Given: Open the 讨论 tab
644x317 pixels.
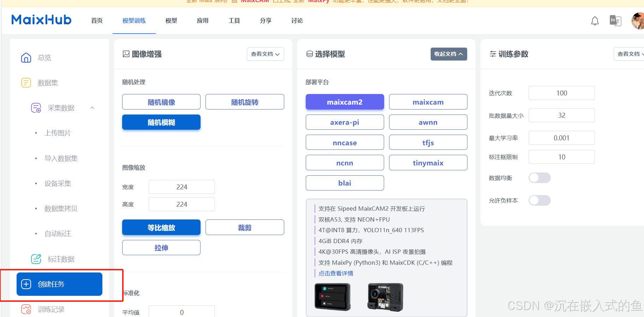Looking at the screenshot, I should (297, 21).
